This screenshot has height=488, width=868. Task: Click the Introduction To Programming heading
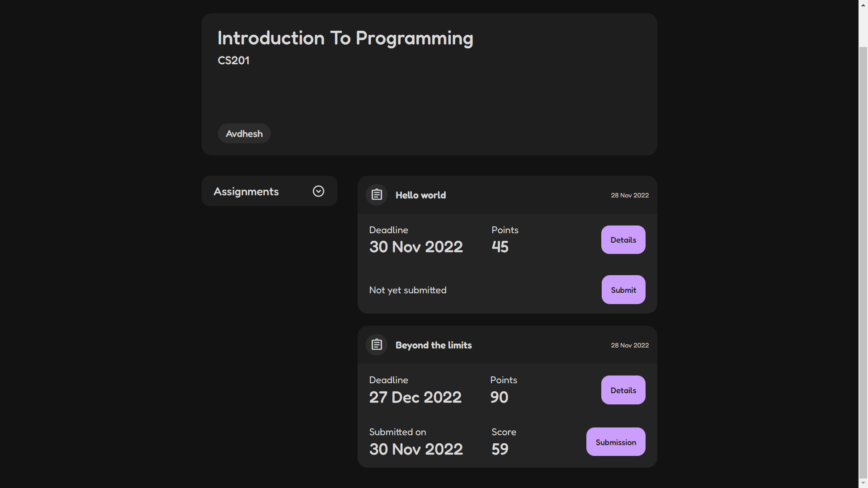[x=345, y=38]
